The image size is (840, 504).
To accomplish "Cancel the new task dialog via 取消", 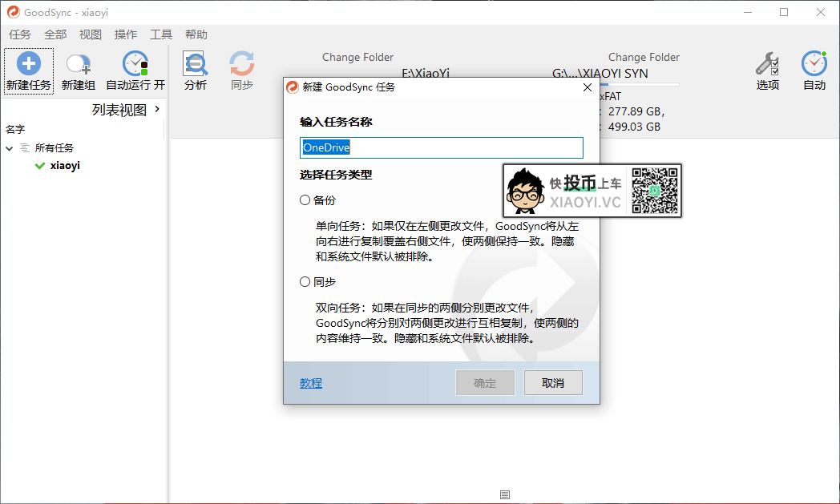I will click(x=553, y=382).
